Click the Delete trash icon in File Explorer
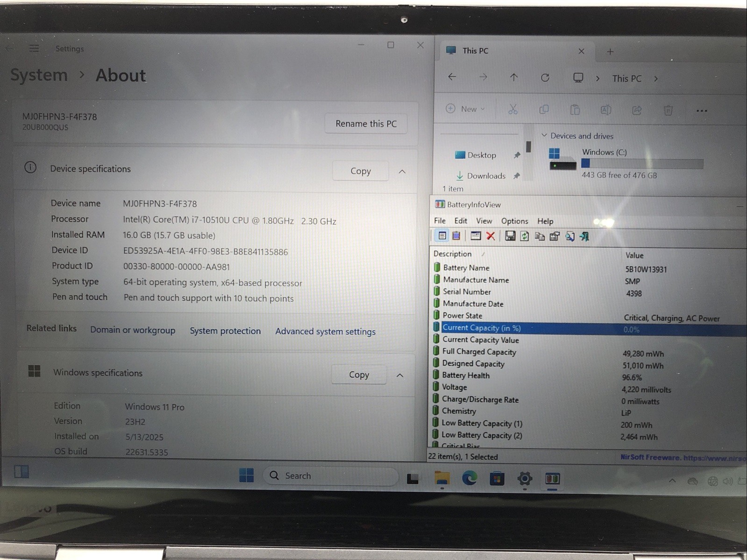 [668, 110]
